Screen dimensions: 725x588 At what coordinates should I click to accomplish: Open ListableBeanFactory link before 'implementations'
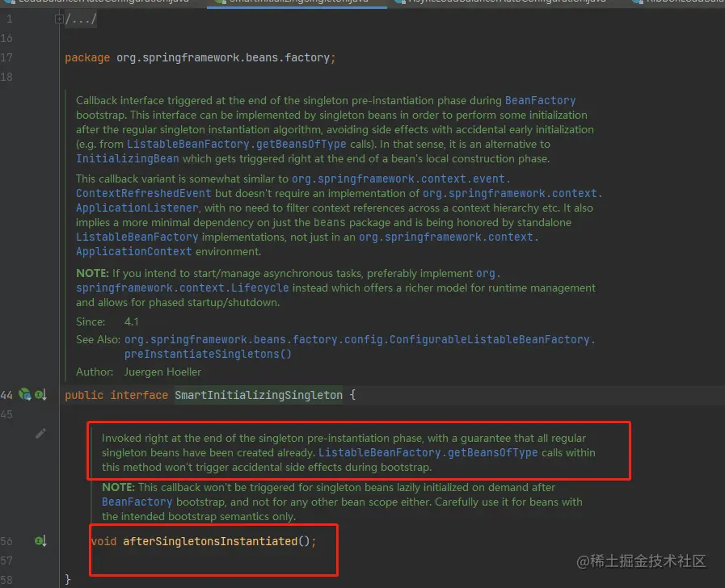(x=137, y=237)
